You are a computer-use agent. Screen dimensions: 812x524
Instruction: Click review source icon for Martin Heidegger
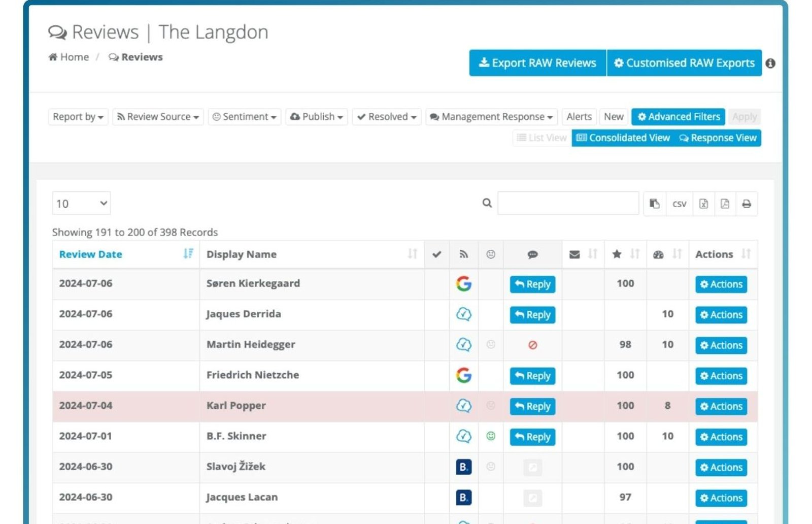[463, 345]
